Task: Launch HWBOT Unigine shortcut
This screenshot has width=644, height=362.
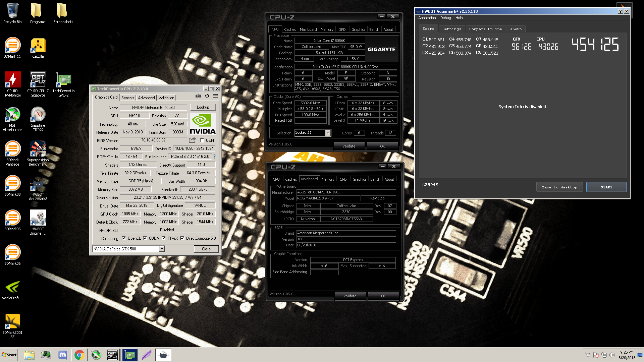Action: (38, 223)
